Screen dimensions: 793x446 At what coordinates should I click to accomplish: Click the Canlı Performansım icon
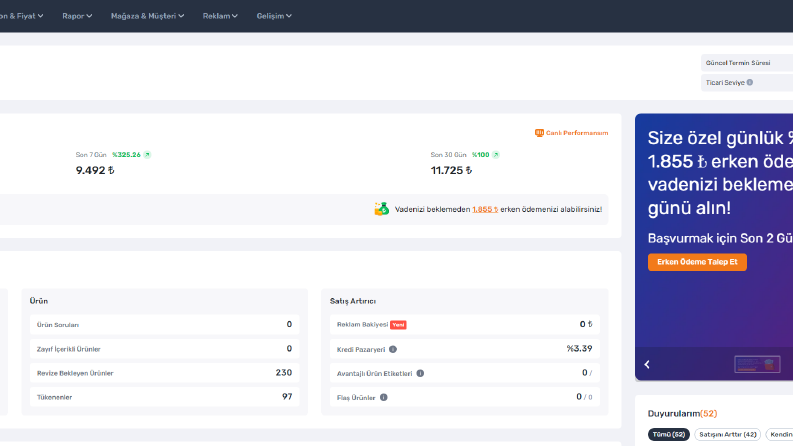[x=539, y=133]
